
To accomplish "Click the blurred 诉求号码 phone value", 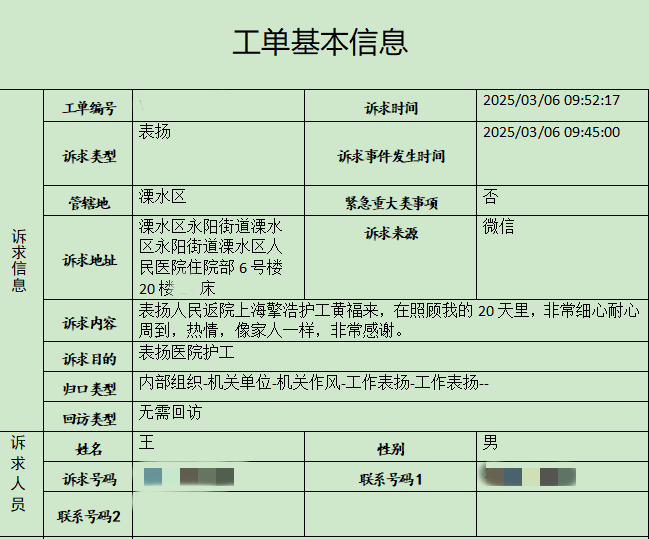I will [x=189, y=477].
